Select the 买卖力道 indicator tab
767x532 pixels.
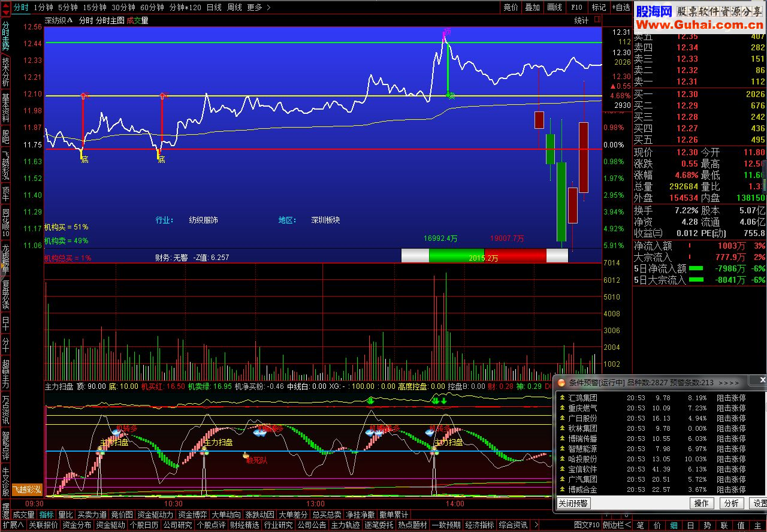[x=92, y=515]
